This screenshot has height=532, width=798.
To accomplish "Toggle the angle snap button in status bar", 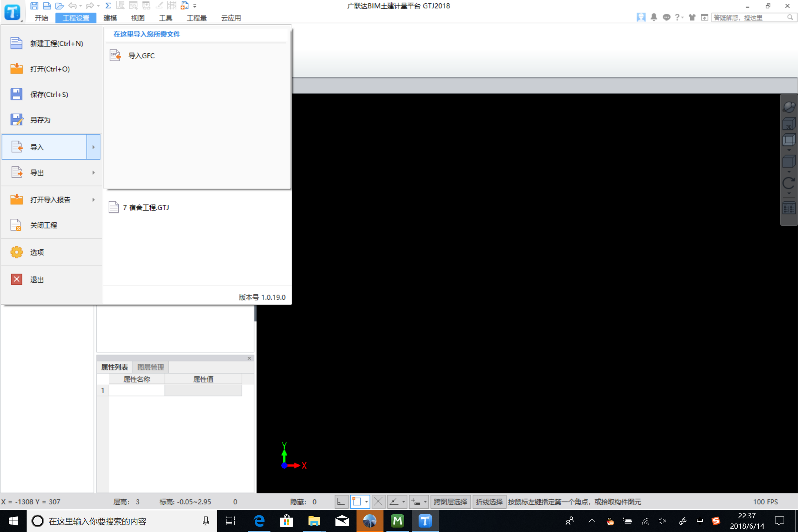I will (394, 502).
